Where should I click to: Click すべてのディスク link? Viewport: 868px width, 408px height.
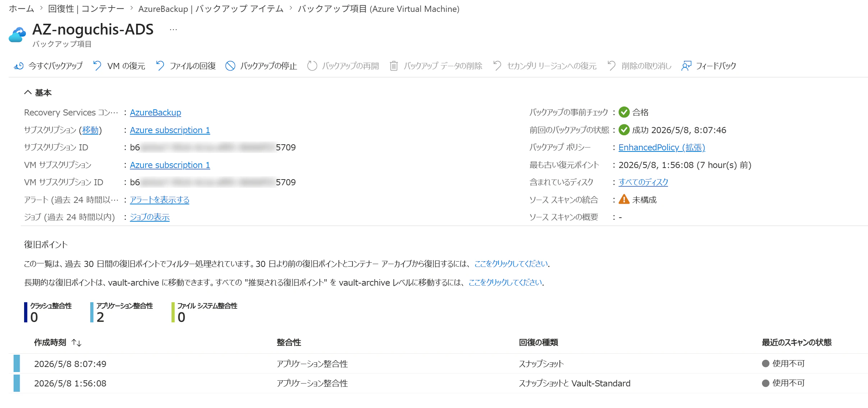(643, 182)
